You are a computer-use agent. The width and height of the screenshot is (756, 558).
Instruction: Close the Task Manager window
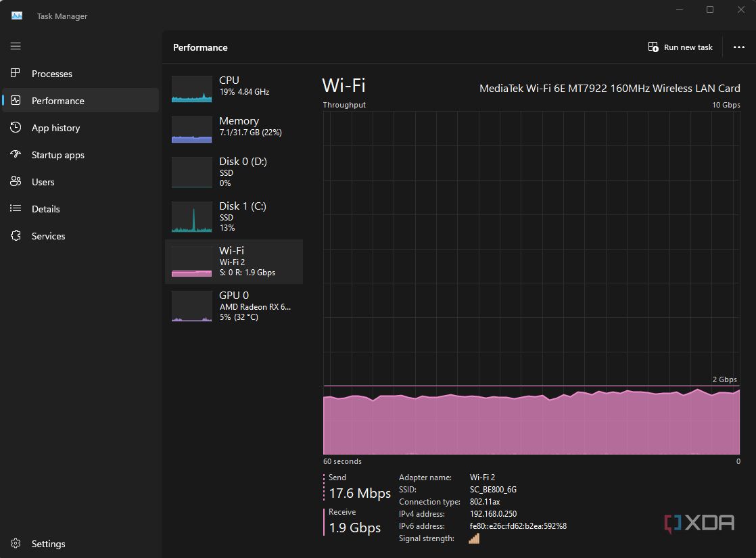pyautogui.click(x=740, y=9)
